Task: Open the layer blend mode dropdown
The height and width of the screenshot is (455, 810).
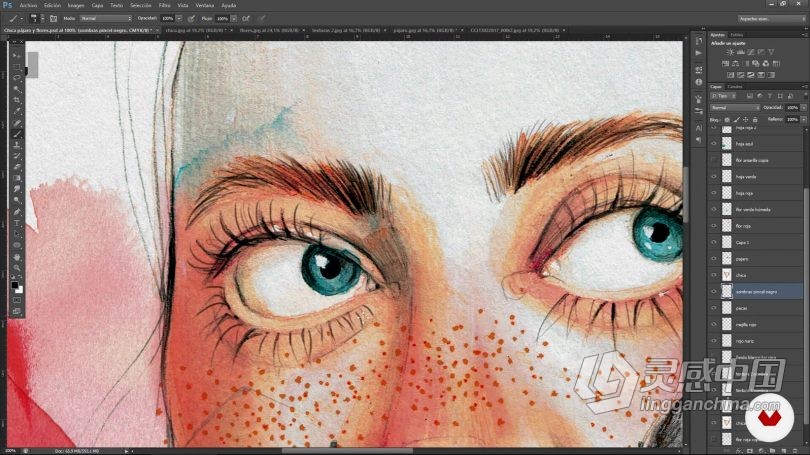Action: click(x=735, y=107)
